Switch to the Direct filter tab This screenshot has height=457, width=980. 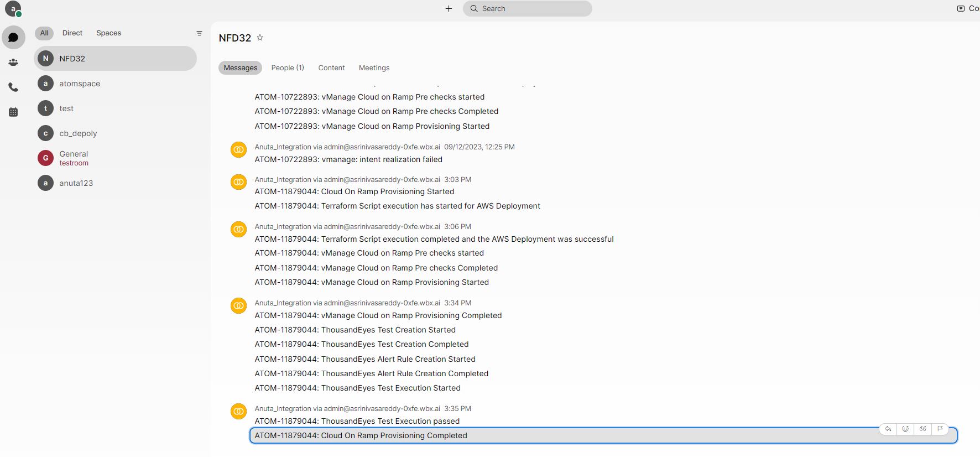[x=72, y=33]
